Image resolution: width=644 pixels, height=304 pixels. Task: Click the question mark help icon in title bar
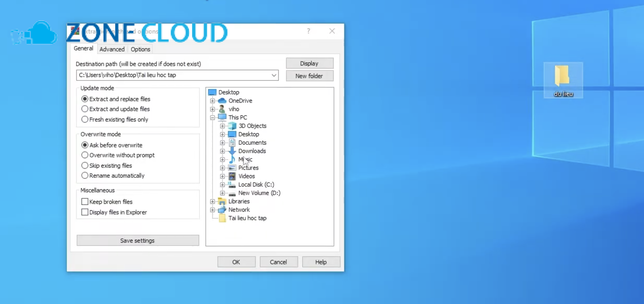(x=308, y=31)
